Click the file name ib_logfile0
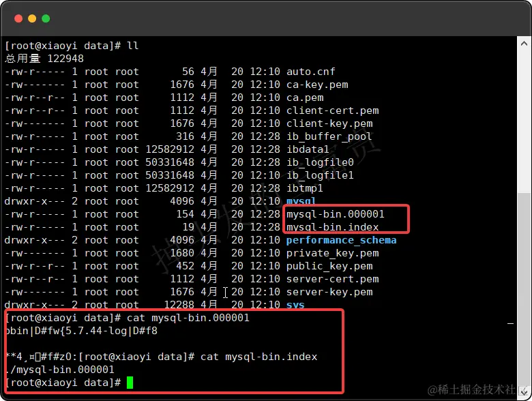This screenshot has height=401, width=532. pyautogui.click(x=320, y=162)
